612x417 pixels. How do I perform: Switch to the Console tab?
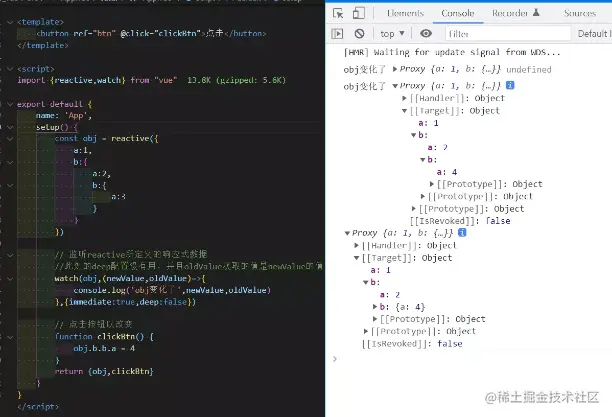(x=458, y=13)
